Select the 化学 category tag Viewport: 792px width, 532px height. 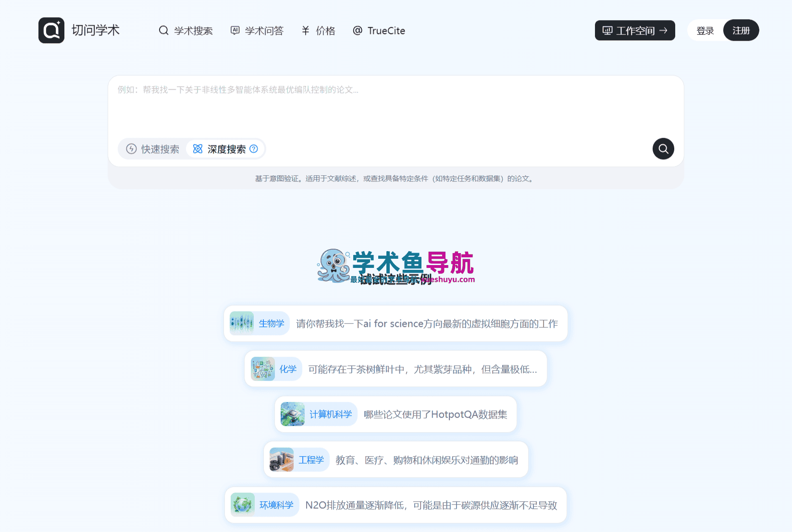[288, 369]
